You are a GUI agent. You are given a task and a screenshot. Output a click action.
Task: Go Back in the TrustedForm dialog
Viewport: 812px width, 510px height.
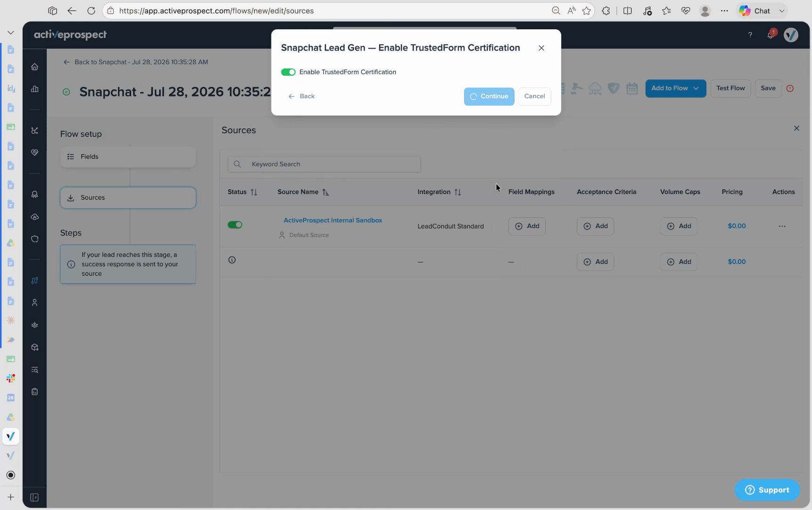click(302, 96)
